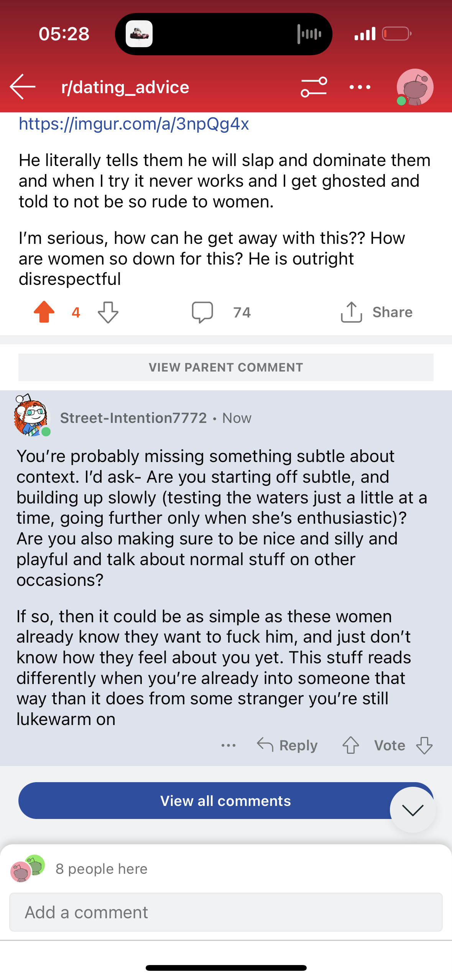
Task: Open the post's comments bubble icon
Action: click(202, 312)
